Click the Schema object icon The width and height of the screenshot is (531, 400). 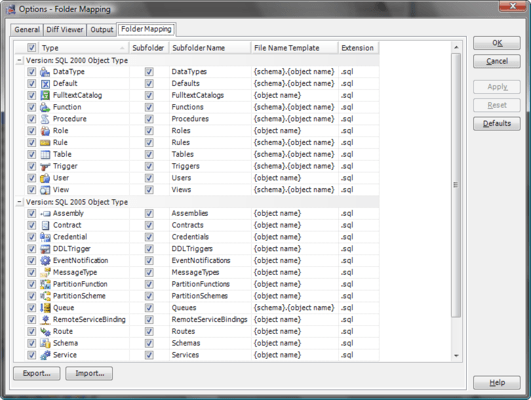45,343
